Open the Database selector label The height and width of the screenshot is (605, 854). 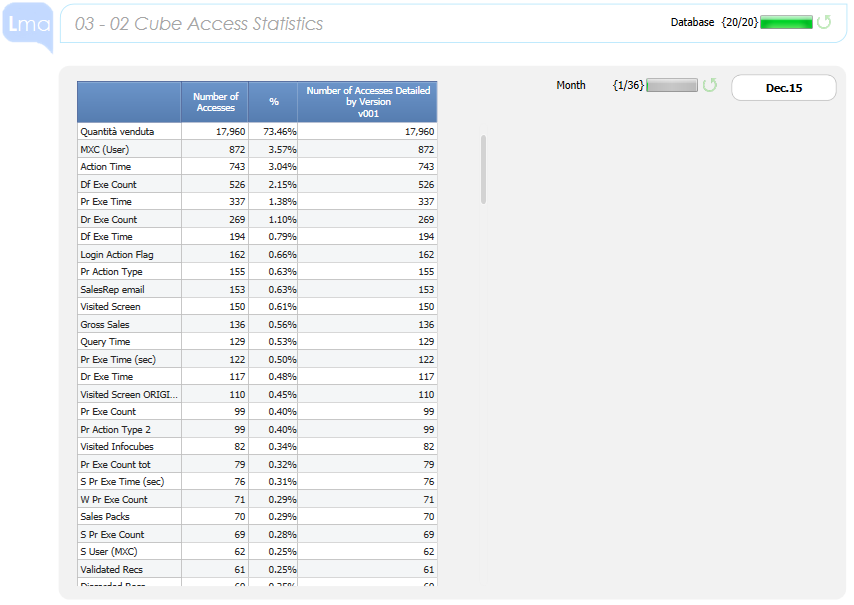point(692,22)
